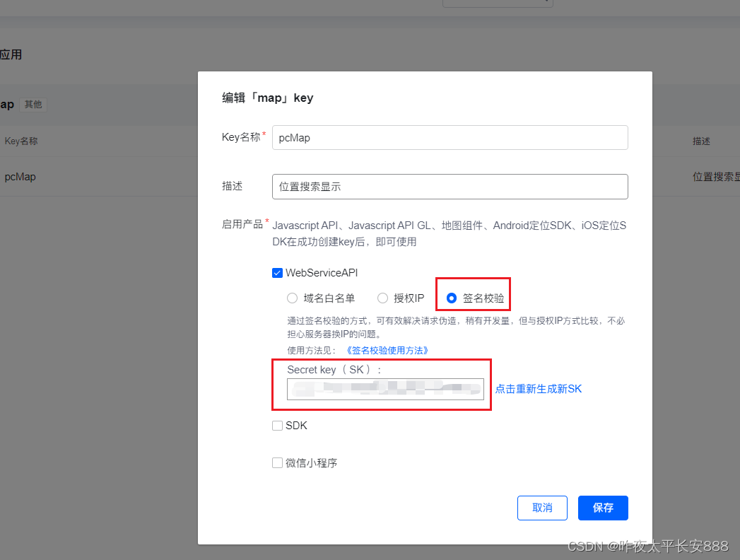
Task: Click 描述 column header in background table
Action: pyautogui.click(x=701, y=141)
